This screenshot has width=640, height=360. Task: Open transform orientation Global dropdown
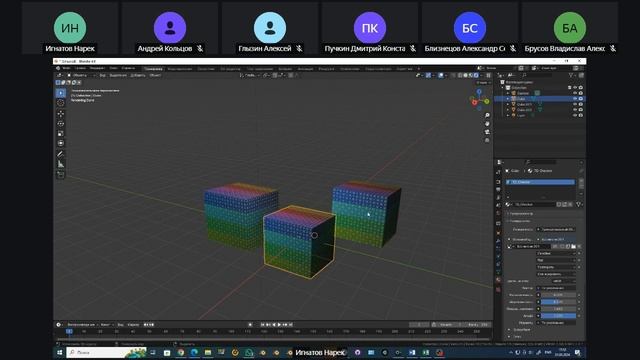tap(249, 75)
